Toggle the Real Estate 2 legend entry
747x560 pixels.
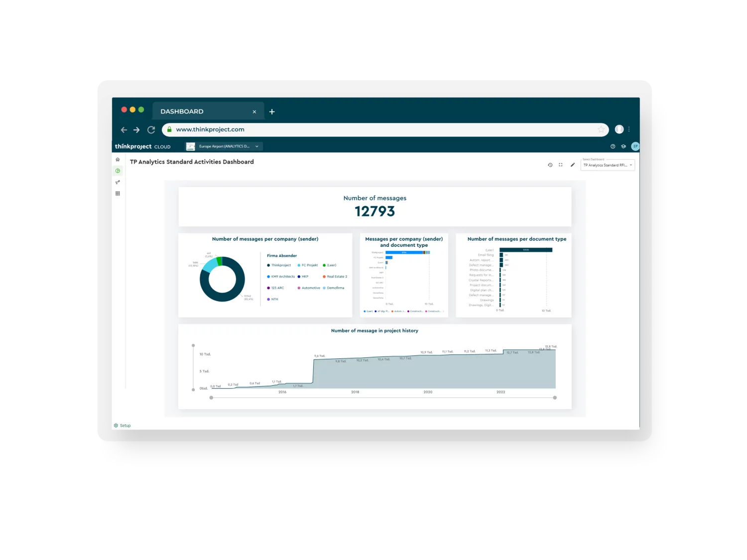(337, 277)
